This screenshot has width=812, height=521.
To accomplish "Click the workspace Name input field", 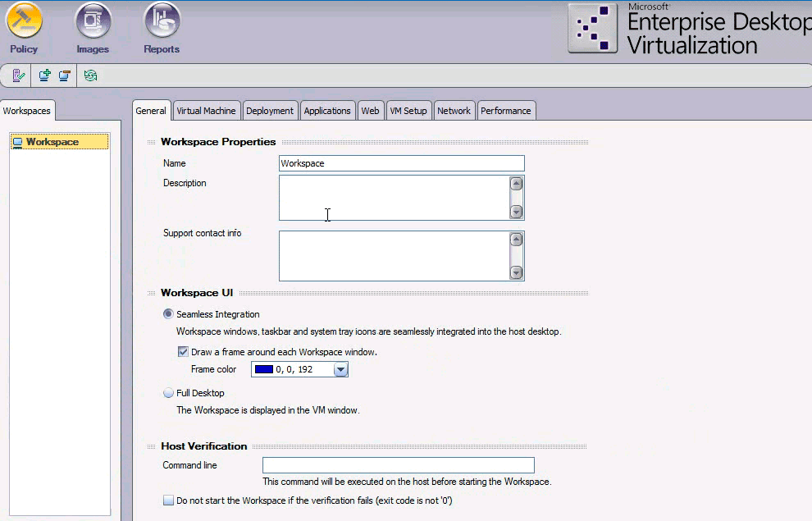I will (x=401, y=163).
